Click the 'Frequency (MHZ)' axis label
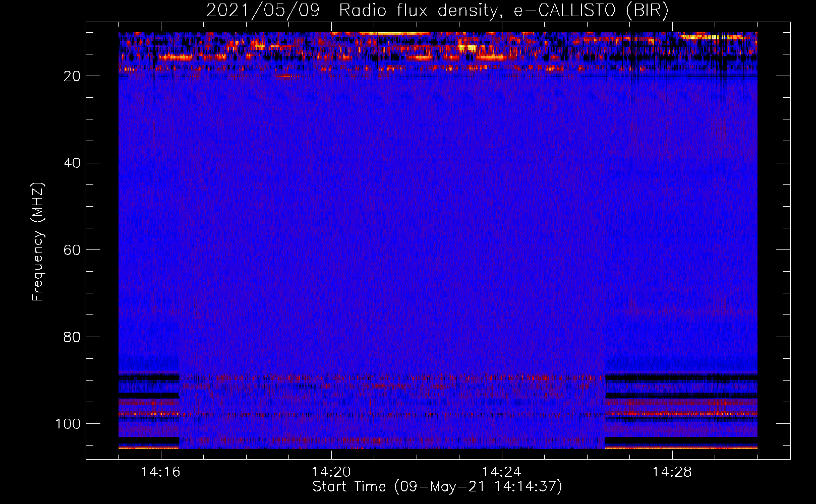Image resolution: width=816 pixels, height=504 pixels. (38, 241)
